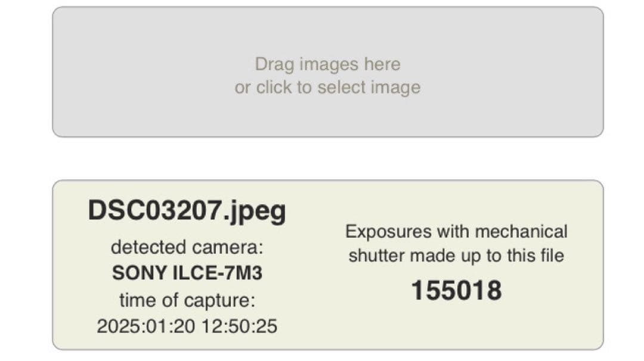Select the capture timestamp 2025:01:20 12:50:25
The width and height of the screenshot is (644, 361).
188,326
